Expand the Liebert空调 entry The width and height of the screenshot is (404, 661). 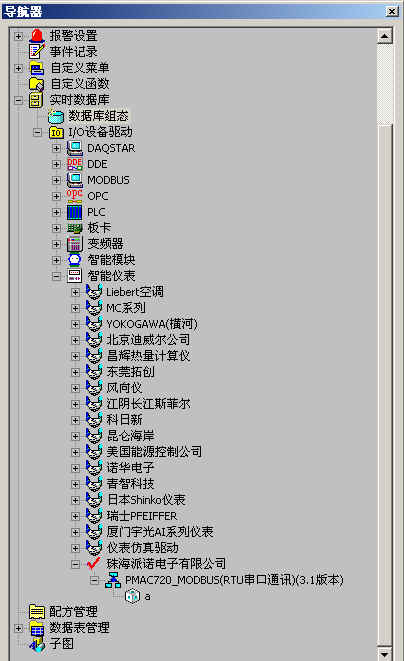(x=75, y=292)
